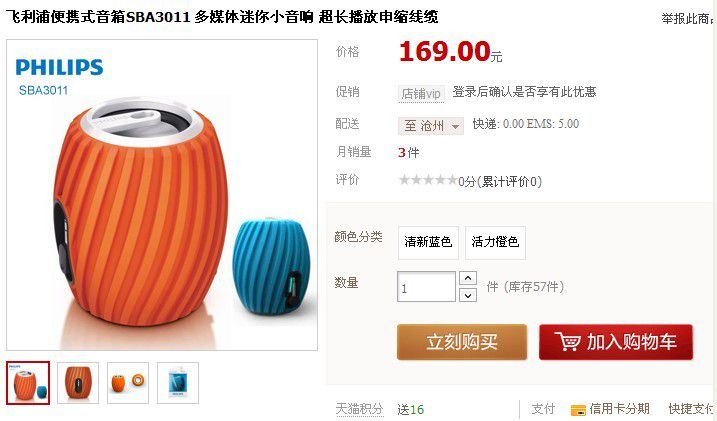Click the 立刻购买 buy now button
This screenshot has height=421, width=717.
[462, 342]
